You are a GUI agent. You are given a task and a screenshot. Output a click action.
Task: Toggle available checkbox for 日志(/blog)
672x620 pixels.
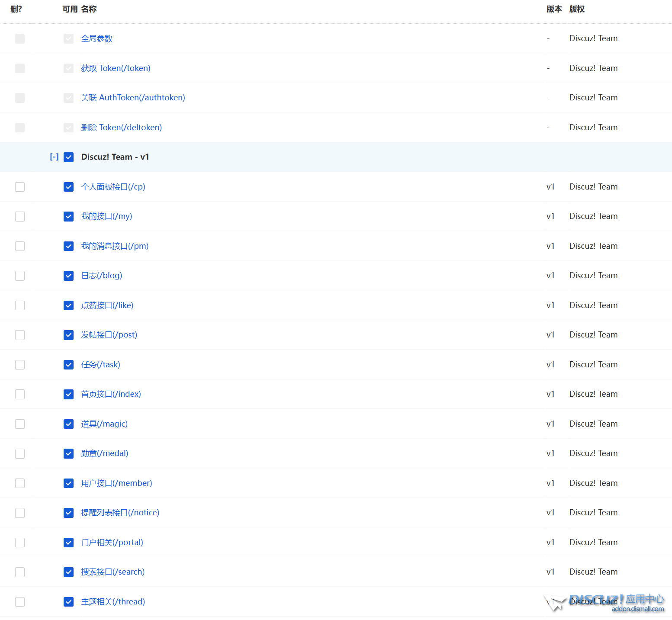[68, 276]
